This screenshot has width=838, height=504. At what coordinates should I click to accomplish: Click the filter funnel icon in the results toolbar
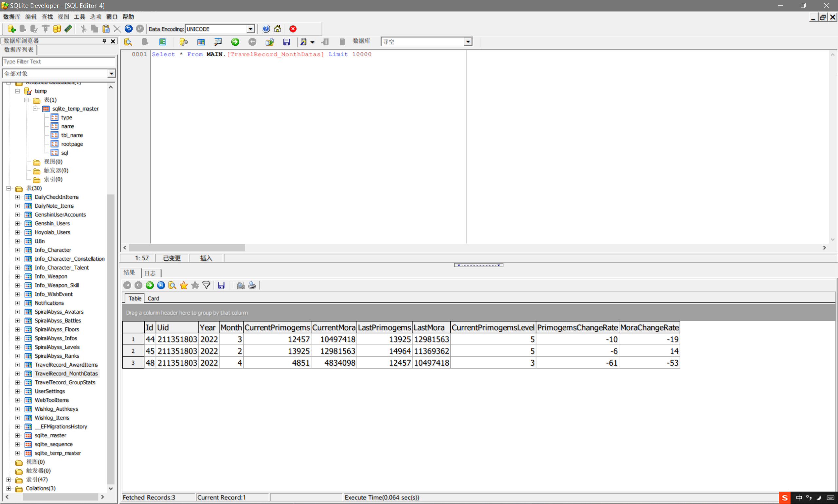pos(206,285)
